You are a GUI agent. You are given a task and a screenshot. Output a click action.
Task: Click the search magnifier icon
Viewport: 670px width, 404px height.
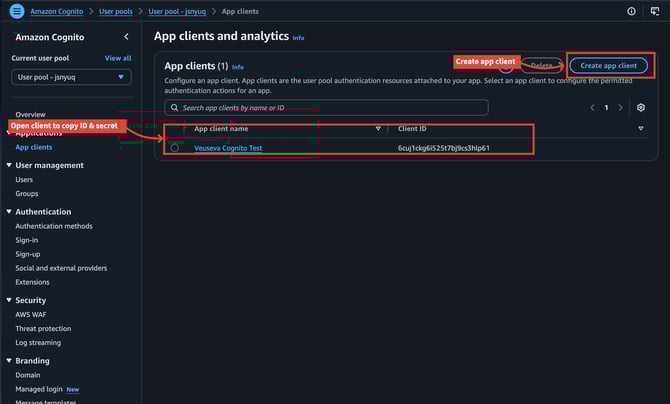pyautogui.click(x=174, y=108)
